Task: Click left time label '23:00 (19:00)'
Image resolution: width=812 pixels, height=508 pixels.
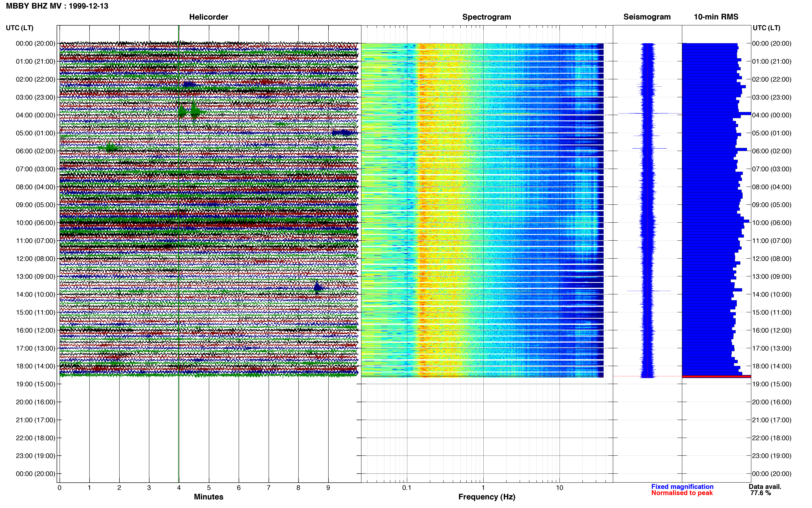Action: pos(36,456)
